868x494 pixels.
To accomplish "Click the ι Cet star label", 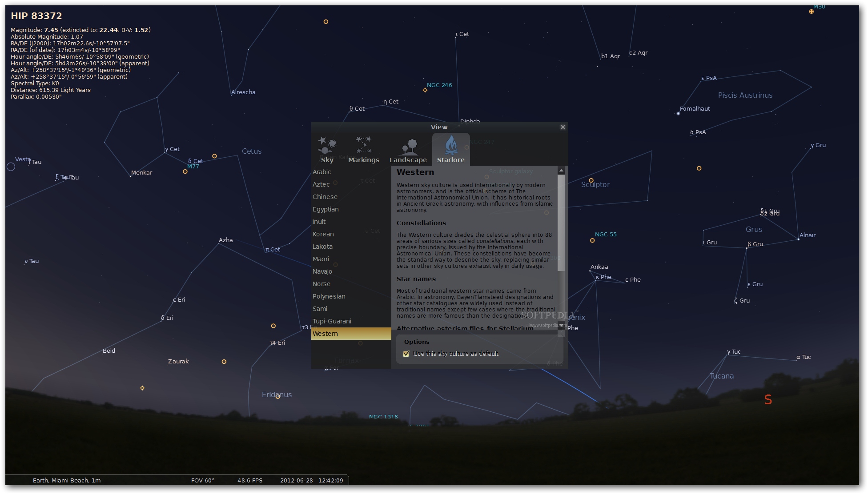I will [x=462, y=34].
